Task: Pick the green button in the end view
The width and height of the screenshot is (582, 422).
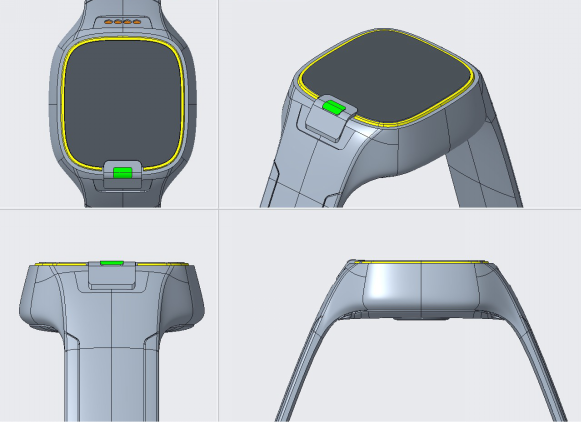Action: tap(112, 263)
